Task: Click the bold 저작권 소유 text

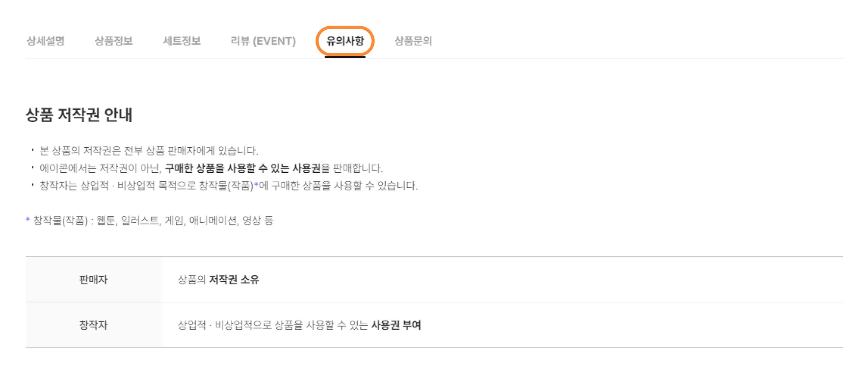Action: 234,280
